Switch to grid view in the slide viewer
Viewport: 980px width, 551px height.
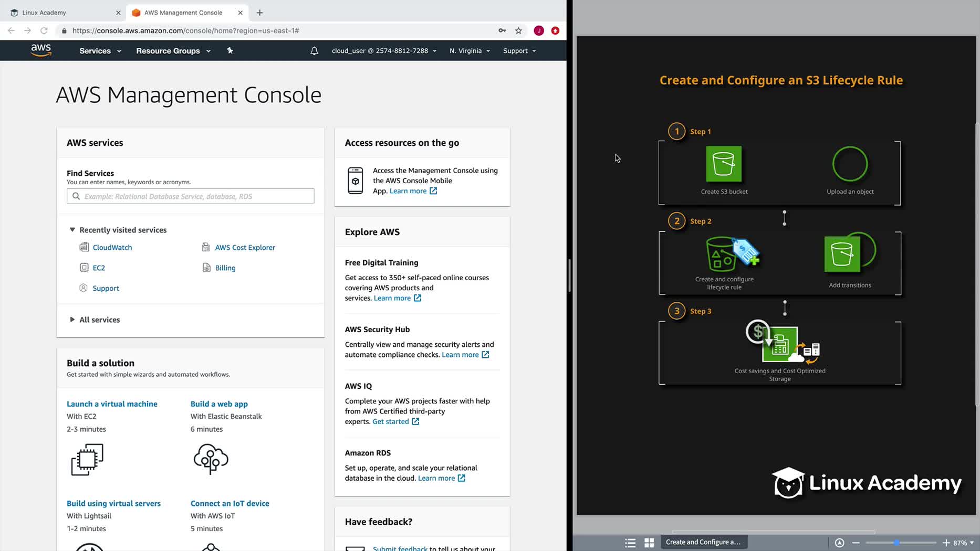tap(649, 543)
